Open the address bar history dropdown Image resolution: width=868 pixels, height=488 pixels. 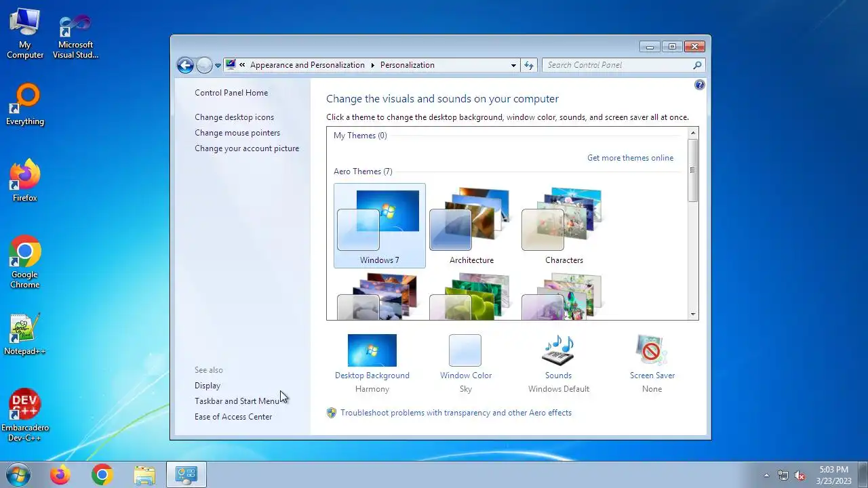[x=513, y=66]
